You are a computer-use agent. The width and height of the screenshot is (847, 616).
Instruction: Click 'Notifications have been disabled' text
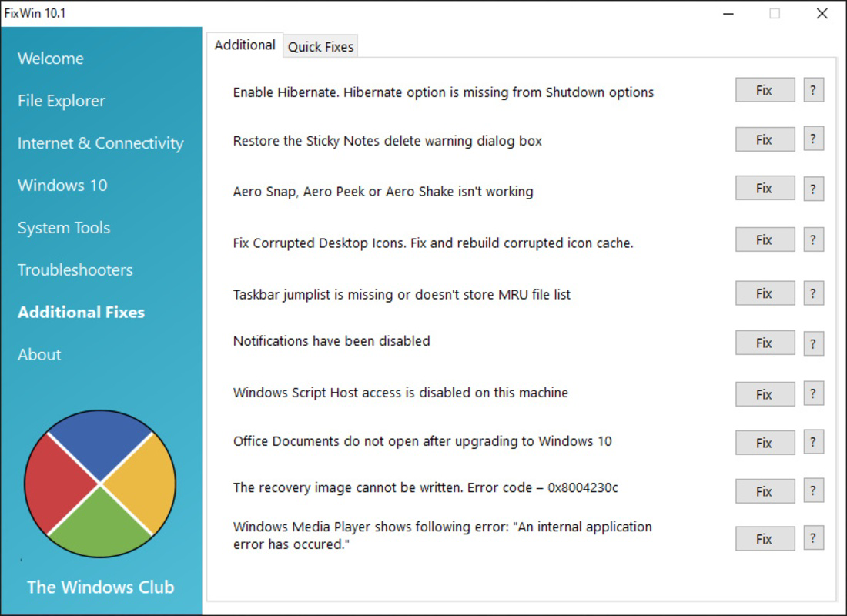[x=332, y=341]
